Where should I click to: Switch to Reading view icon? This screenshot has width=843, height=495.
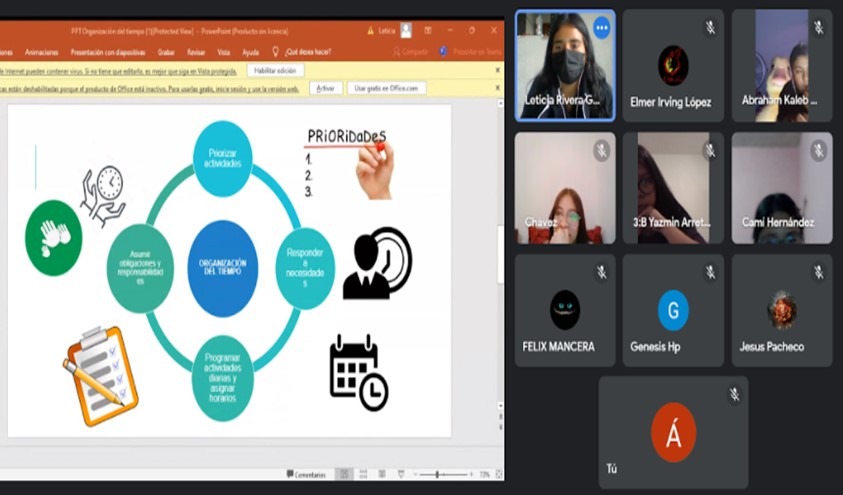(380, 474)
